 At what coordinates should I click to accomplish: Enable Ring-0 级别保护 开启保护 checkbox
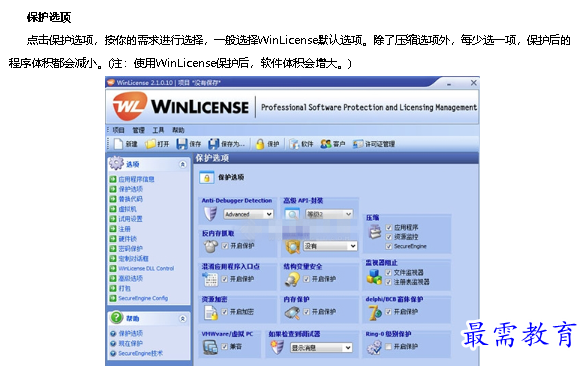point(389,347)
